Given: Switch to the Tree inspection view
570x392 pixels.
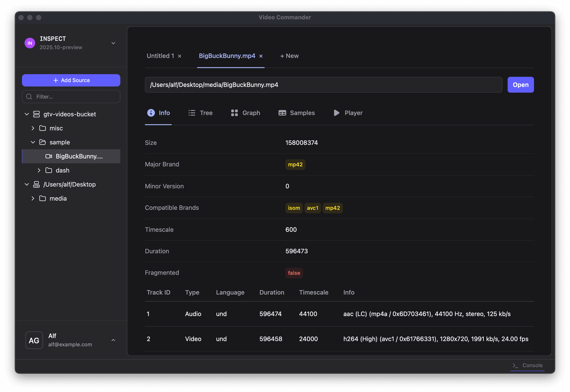Looking at the screenshot, I should pos(200,113).
